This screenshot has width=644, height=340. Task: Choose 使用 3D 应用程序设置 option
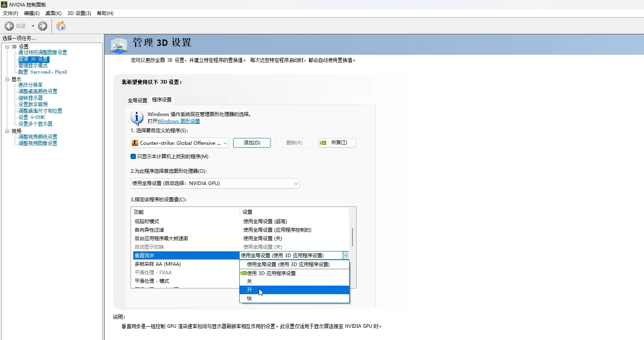pos(294,273)
